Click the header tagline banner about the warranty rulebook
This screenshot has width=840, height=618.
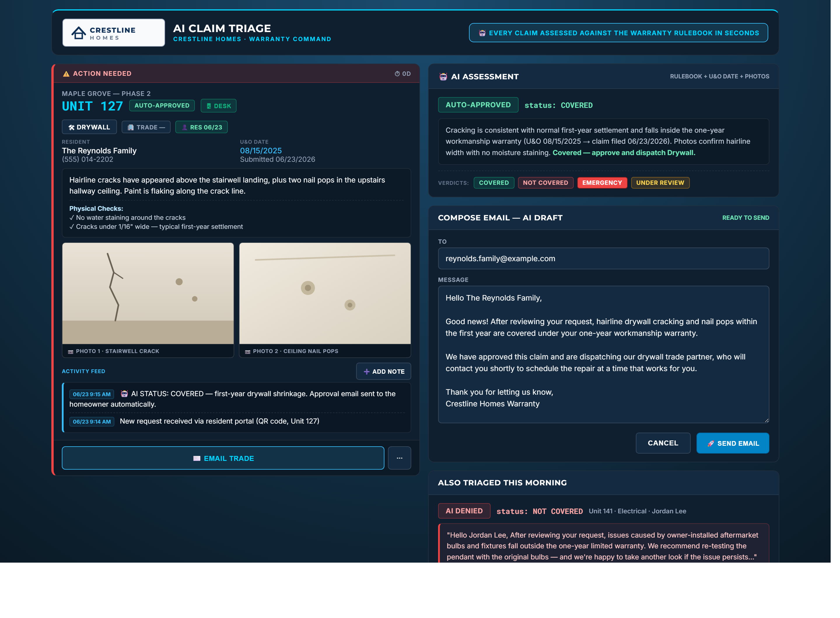coord(618,33)
